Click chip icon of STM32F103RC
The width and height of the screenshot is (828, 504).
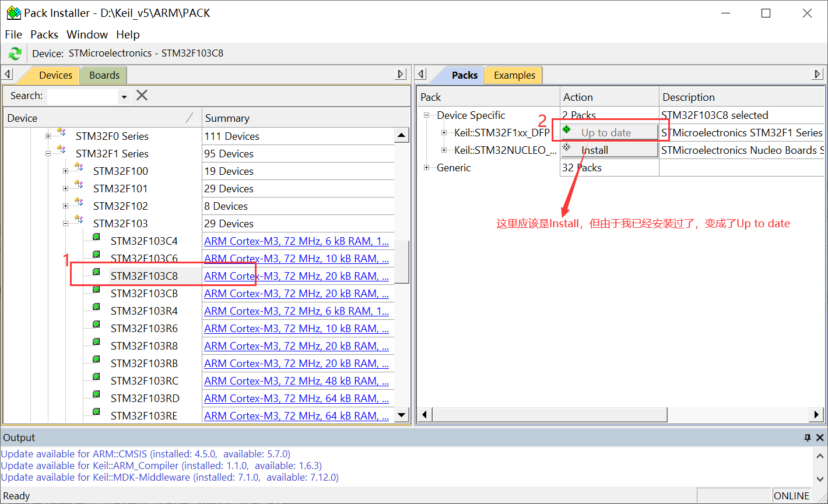point(96,377)
